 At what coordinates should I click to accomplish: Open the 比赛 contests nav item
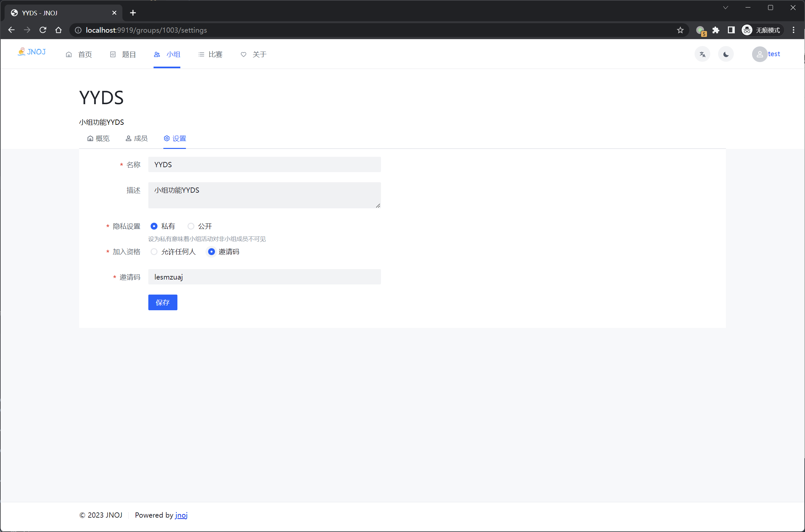pyautogui.click(x=210, y=54)
